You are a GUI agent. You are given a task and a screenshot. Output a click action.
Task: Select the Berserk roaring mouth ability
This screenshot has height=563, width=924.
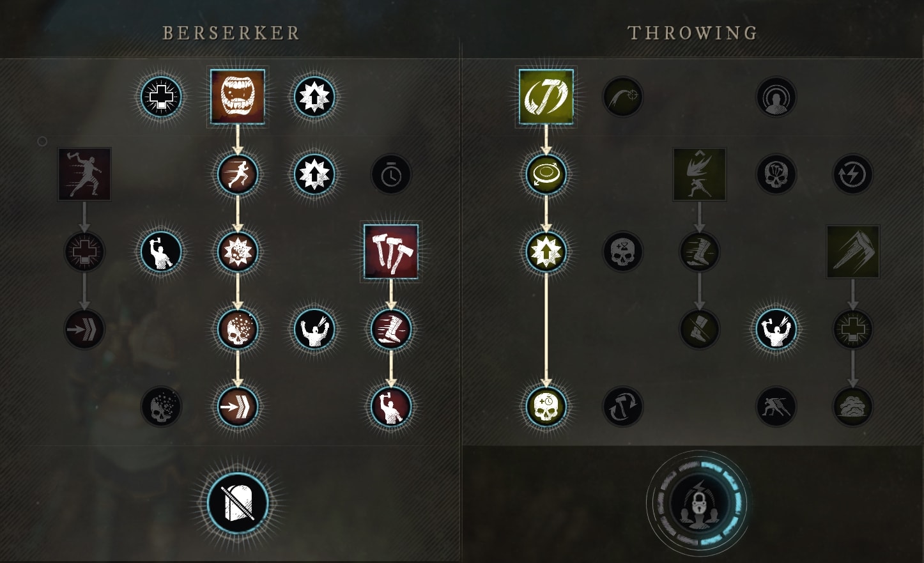(x=238, y=97)
